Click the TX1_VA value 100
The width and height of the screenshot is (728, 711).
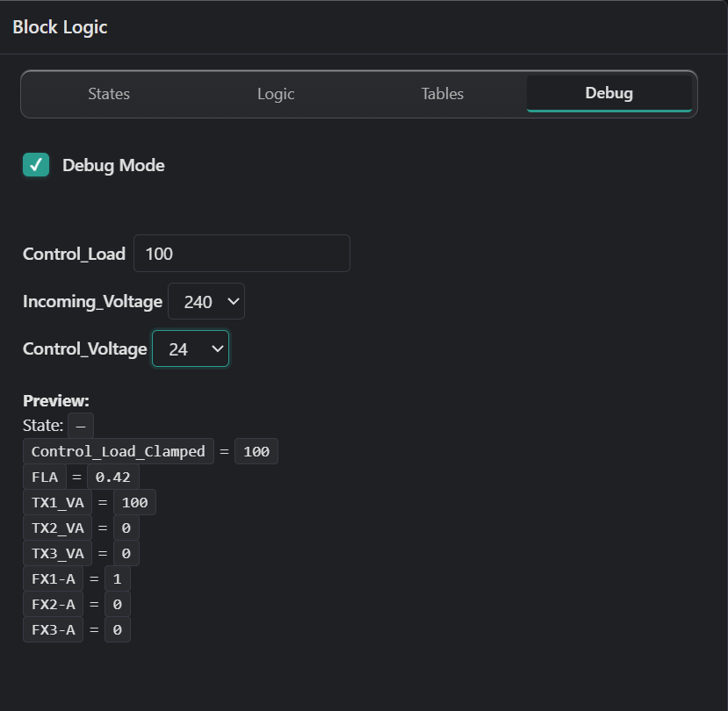coord(134,502)
